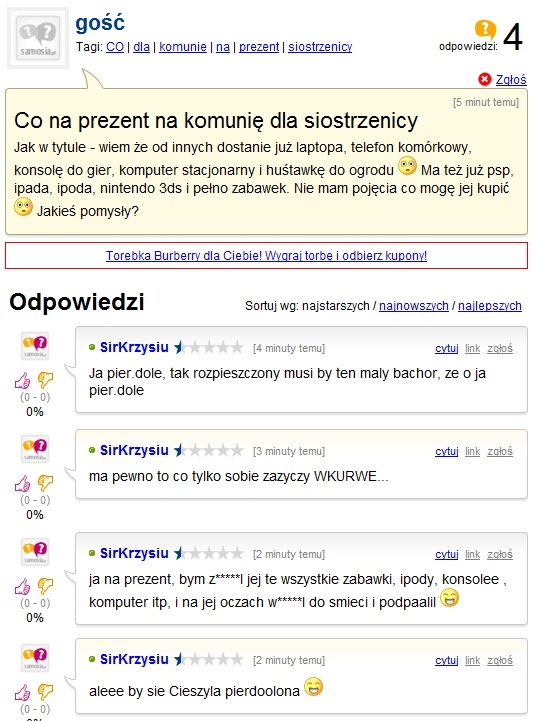Click the orange question mark answers icon
Screen dimensions: 535x721
coord(485,29)
